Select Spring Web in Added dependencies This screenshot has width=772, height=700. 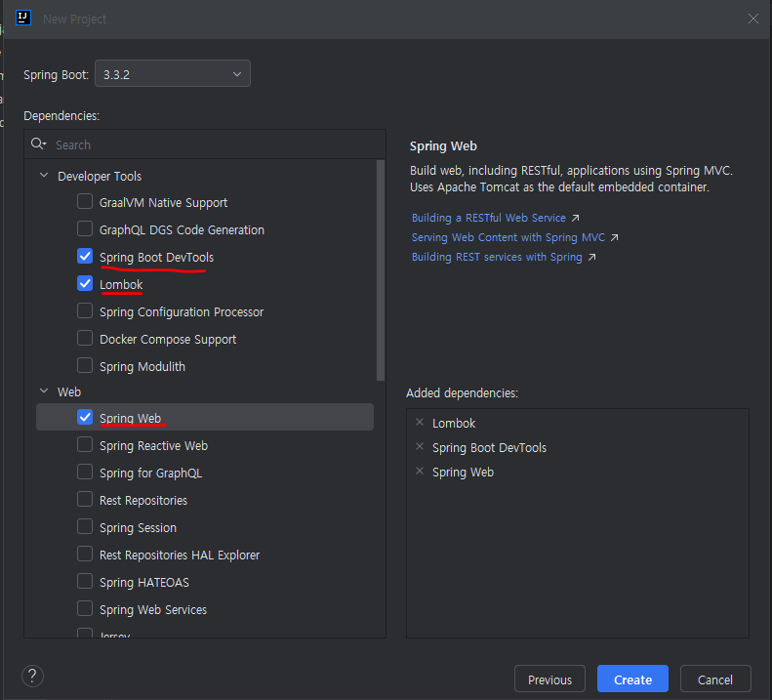[x=463, y=473]
